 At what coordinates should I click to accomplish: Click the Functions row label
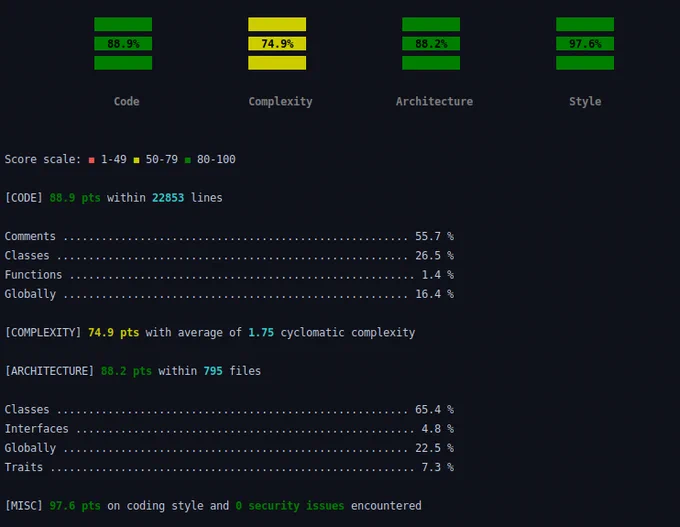(33, 275)
